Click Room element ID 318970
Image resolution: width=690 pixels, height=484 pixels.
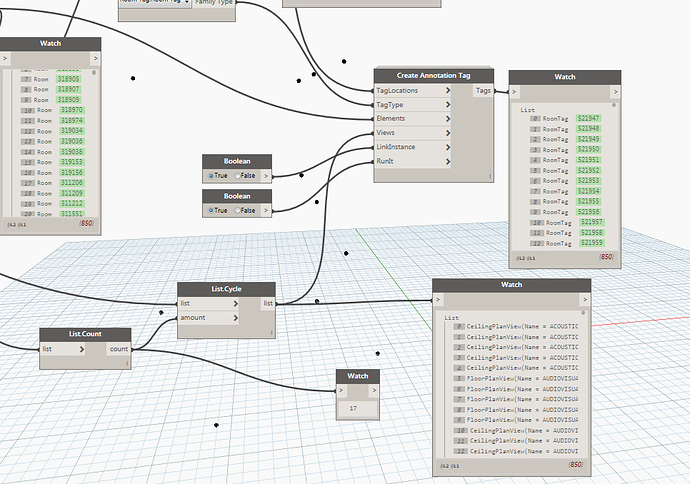coord(72,110)
